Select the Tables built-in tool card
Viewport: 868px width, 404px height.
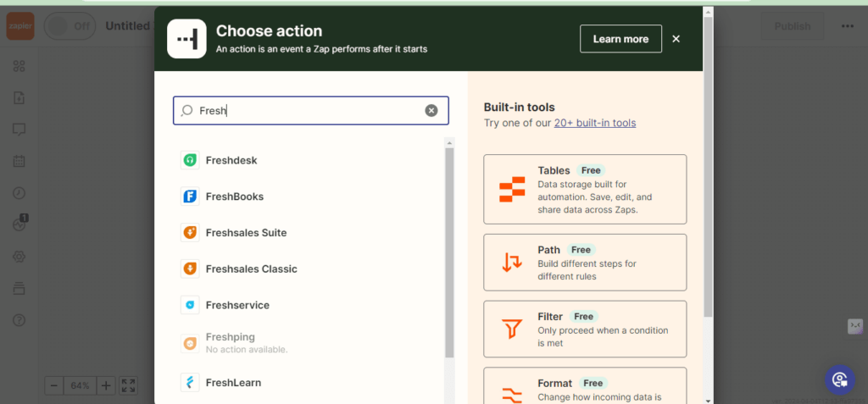tap(585, 189)
